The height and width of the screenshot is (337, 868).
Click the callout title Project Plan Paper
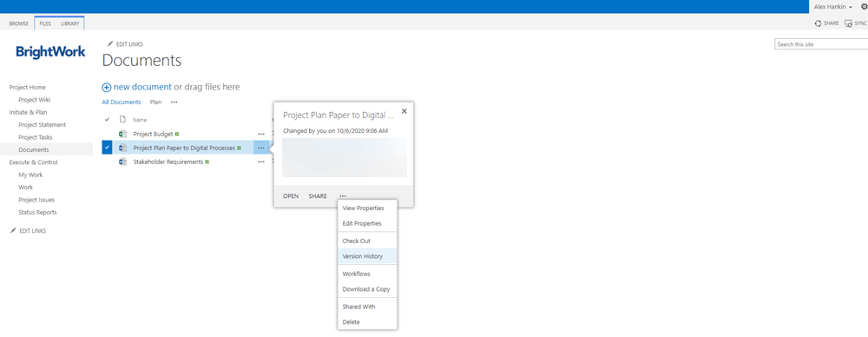tap(339, 115)
